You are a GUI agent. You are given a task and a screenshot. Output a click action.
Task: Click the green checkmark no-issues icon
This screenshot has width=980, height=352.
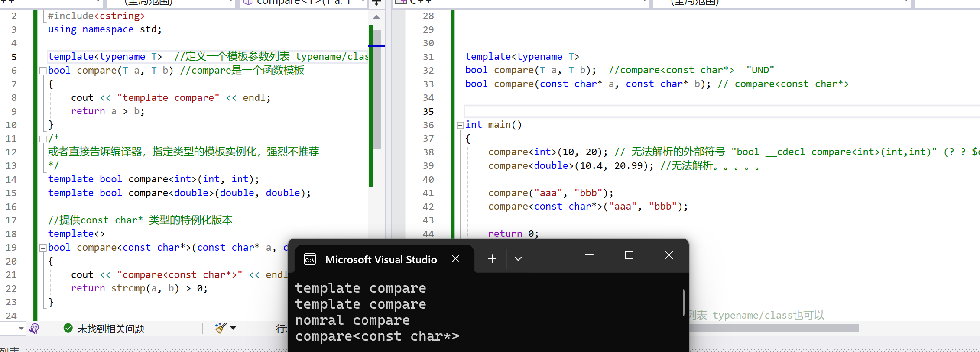[68, 328]
